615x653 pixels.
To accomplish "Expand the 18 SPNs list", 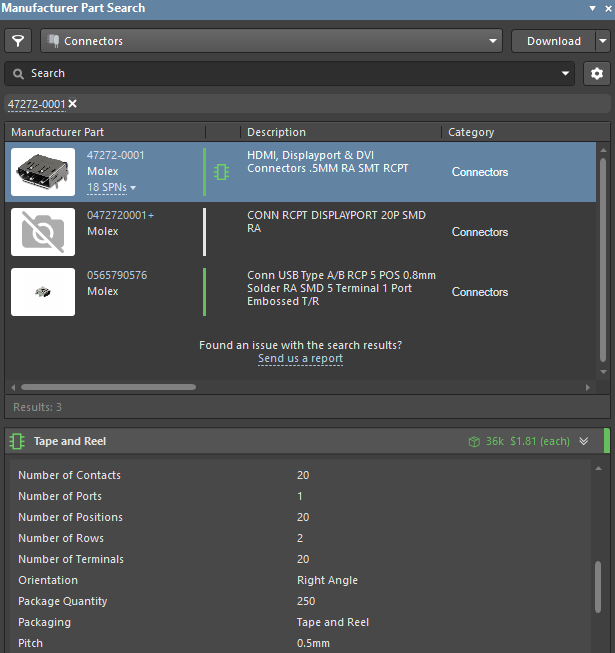I will coord(112,187).
